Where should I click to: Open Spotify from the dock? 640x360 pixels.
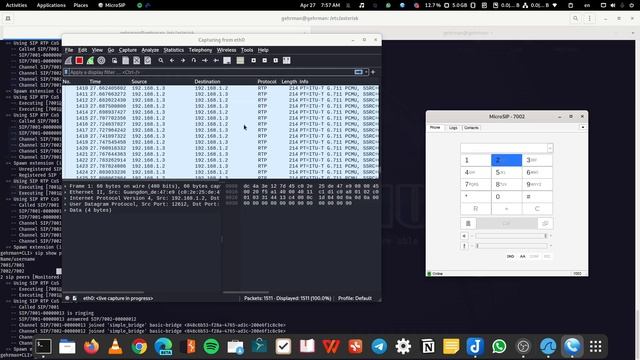(211, 347)
